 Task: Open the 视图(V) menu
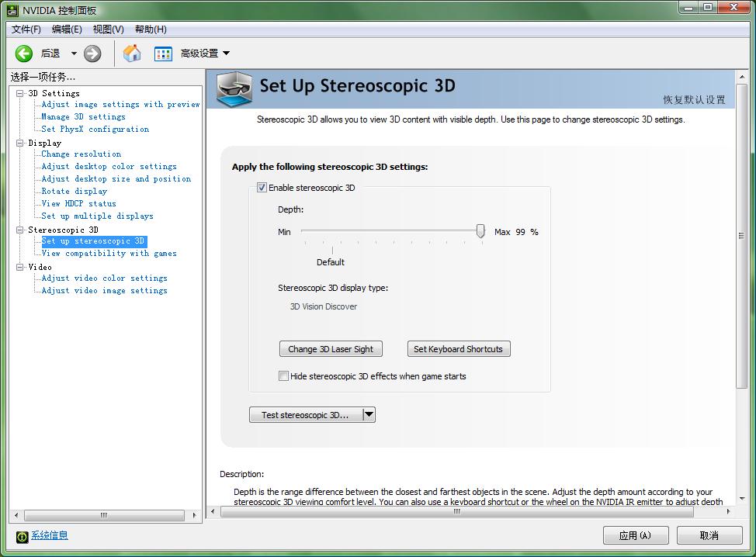pyautogui.click(x=108, y=29)
